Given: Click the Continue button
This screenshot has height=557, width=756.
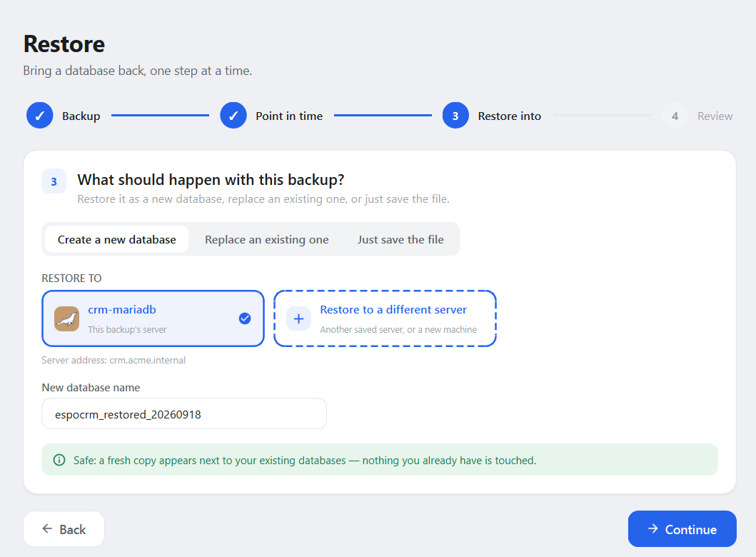Looking at the screenshot, I should pos(682,529).
